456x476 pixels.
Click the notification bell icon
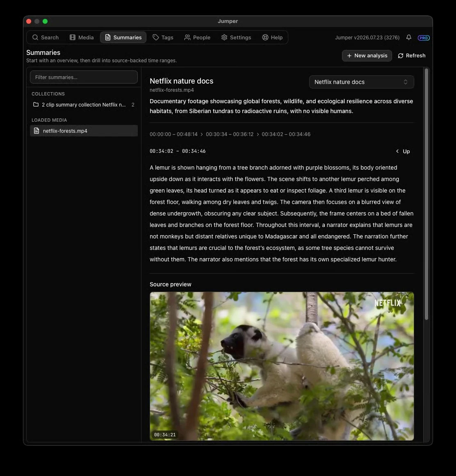coord(408,37)
